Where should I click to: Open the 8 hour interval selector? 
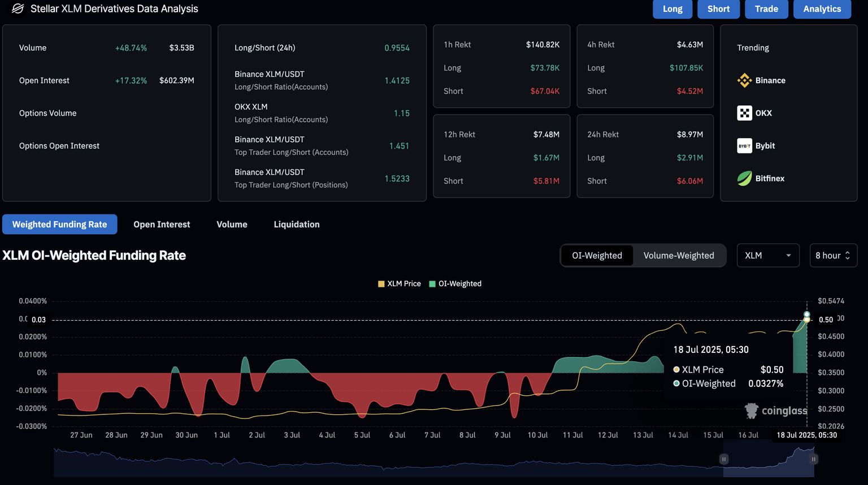[x=833, y=256]
